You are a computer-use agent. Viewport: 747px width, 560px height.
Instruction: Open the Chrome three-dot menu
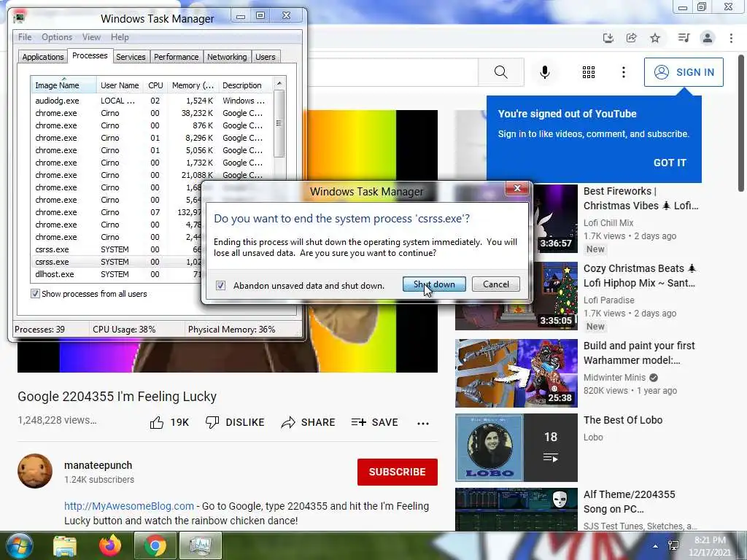click(731, 38)
